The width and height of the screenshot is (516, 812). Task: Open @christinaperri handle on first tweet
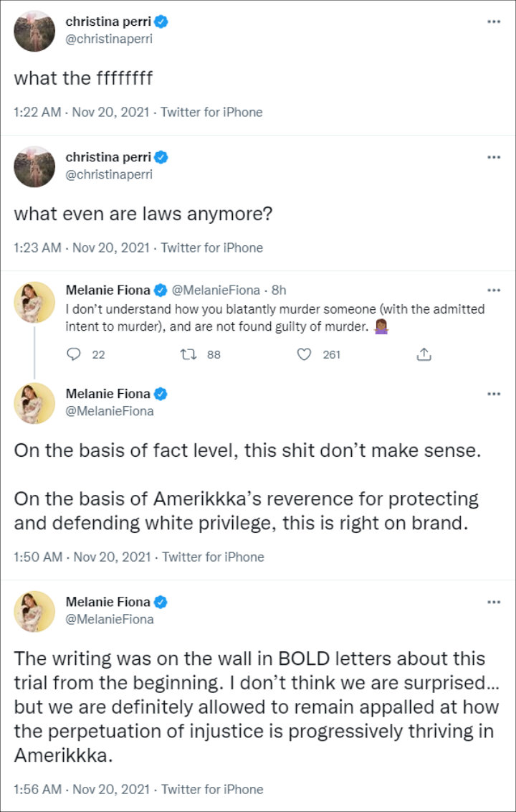click(109, 39)
